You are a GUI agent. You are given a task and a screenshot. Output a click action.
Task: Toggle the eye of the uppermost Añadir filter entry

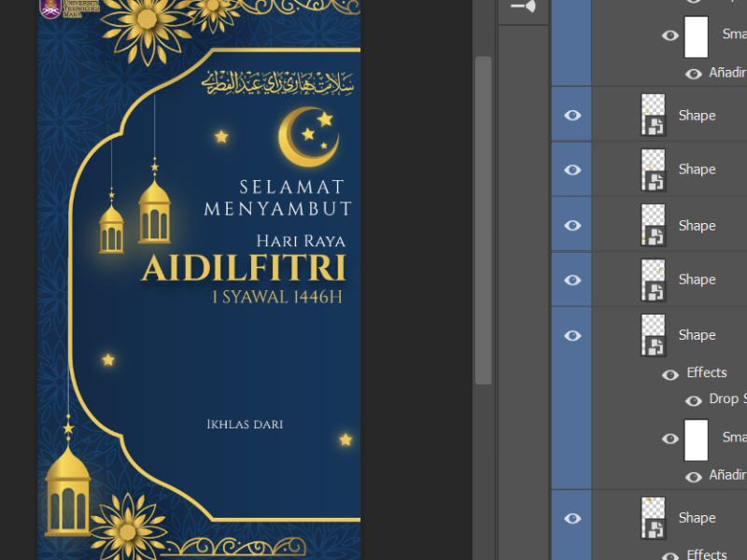point(693,74)
